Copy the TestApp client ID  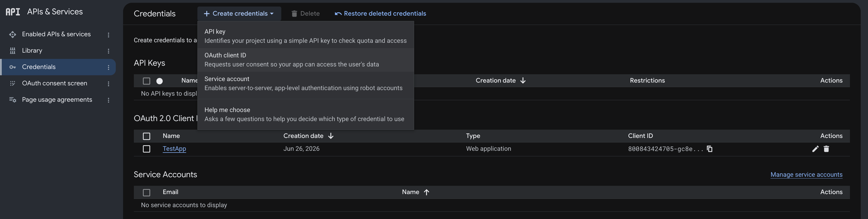(710, 149)
